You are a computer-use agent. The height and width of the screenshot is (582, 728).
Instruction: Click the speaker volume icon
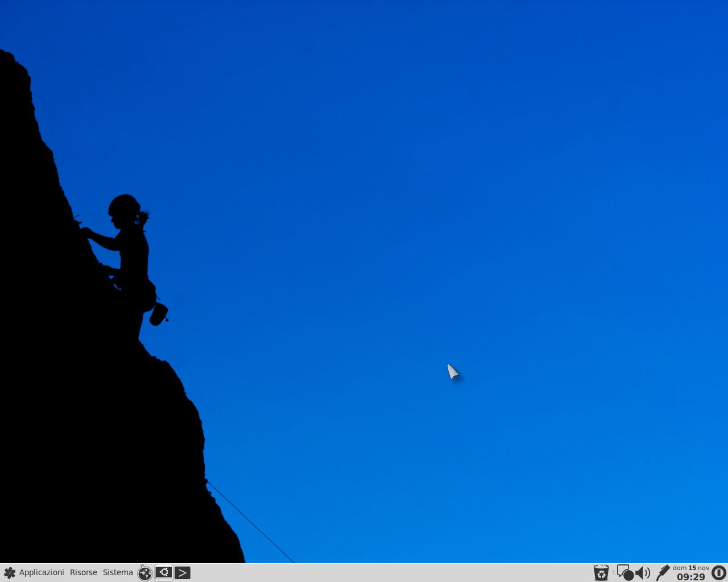[643, 573]
